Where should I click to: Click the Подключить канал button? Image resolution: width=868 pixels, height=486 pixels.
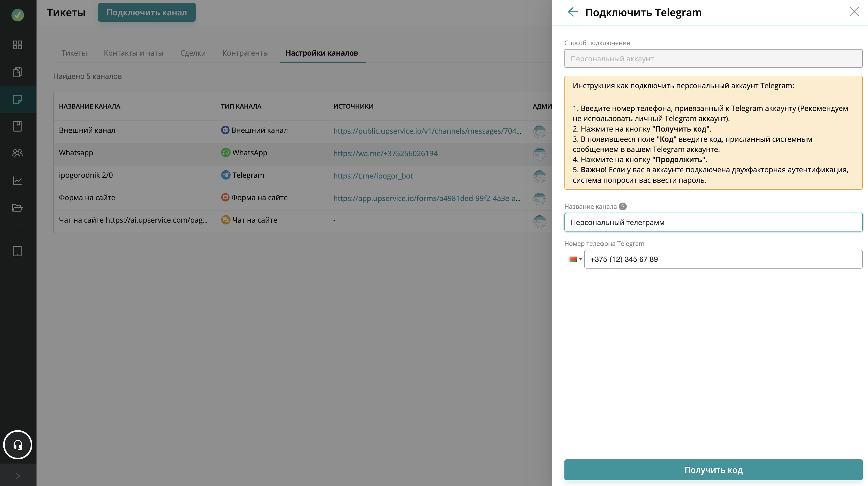pyautogui.click(x=147, y=13)
